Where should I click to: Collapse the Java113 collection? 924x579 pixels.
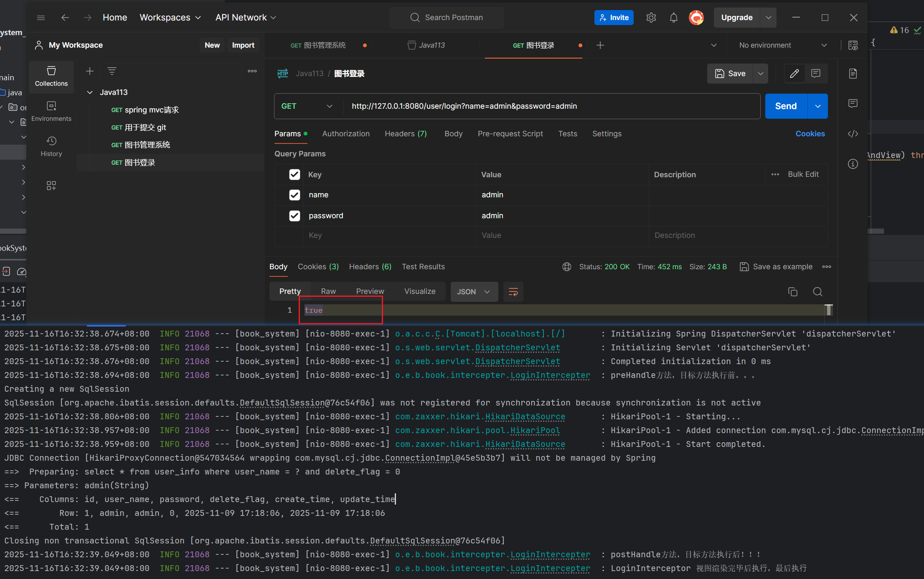tap(90, 92)
